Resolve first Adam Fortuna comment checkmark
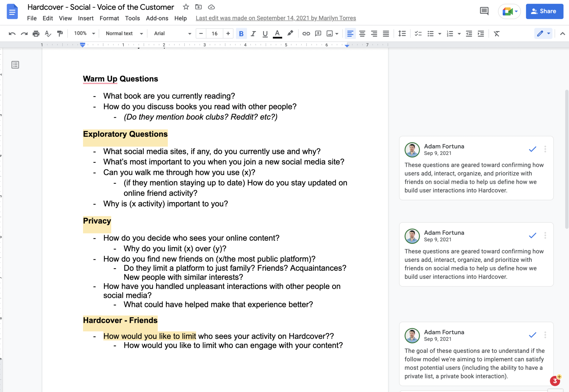569x392 pixels. click(532, 149)
